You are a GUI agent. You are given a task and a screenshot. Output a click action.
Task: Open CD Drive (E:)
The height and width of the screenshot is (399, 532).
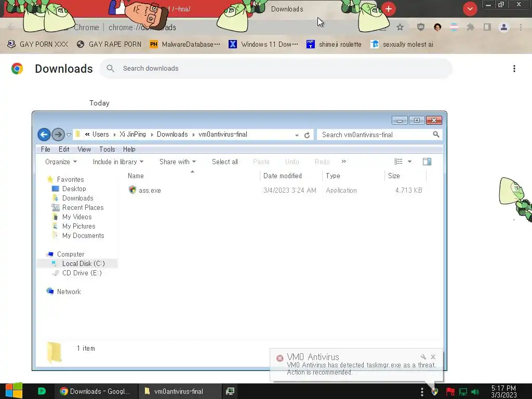tap(82, 273)
